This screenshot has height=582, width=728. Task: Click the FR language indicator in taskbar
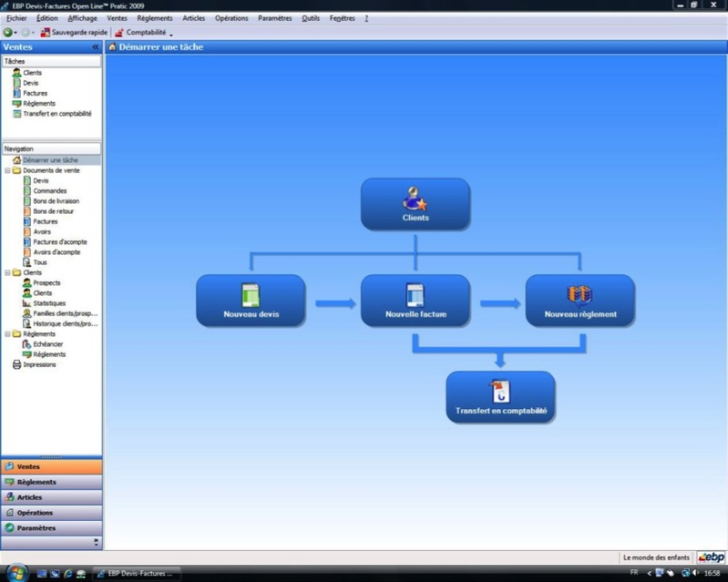(634, 573)
